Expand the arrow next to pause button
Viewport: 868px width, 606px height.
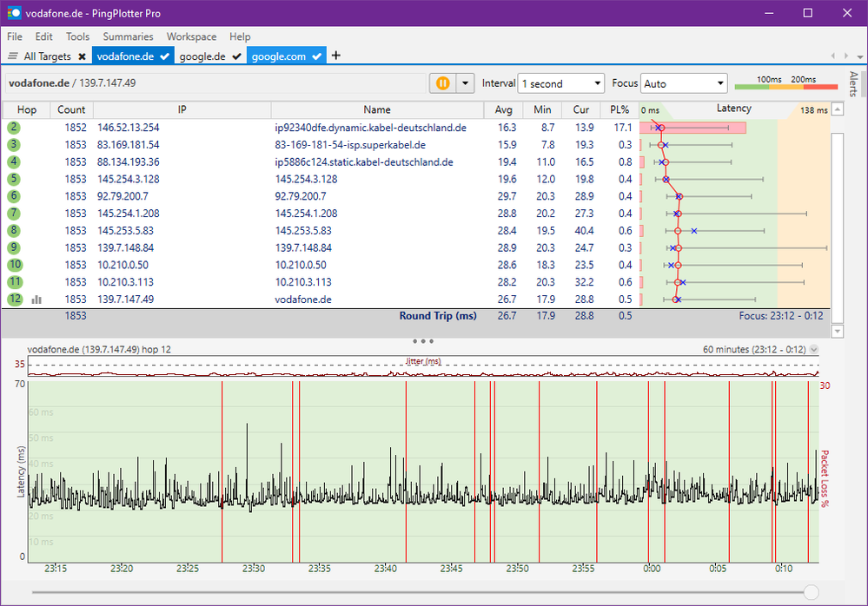(x=465, y=83)
